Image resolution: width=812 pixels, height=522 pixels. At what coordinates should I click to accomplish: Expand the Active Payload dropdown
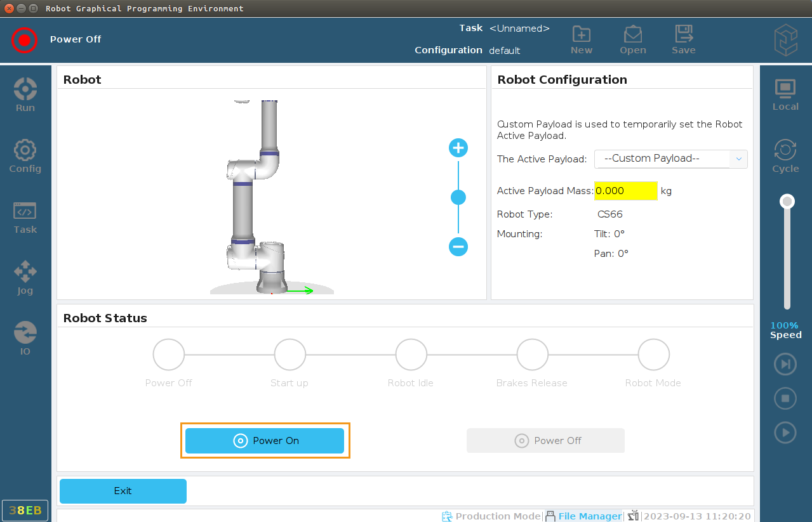(x=670, y=159)
